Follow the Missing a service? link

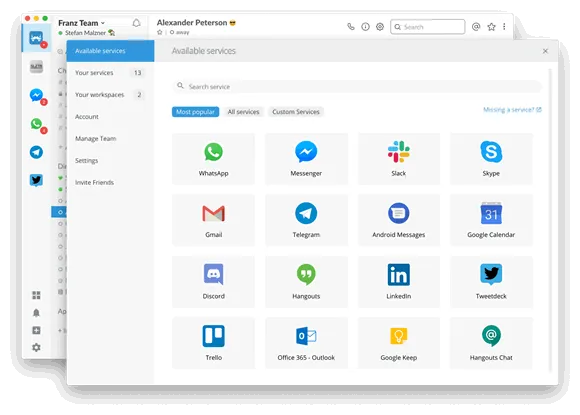pos(512,110)
